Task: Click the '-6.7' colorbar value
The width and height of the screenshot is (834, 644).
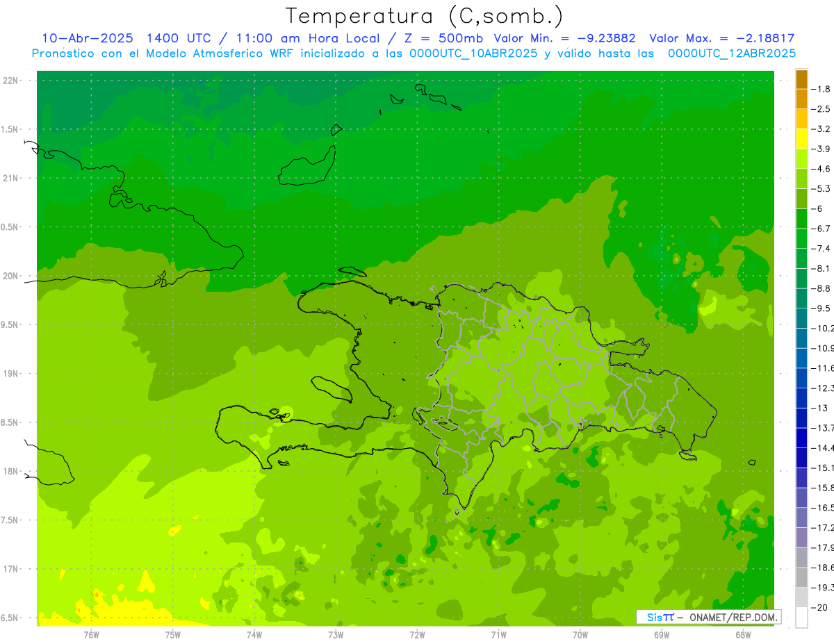Action: [x=821, y=229]
